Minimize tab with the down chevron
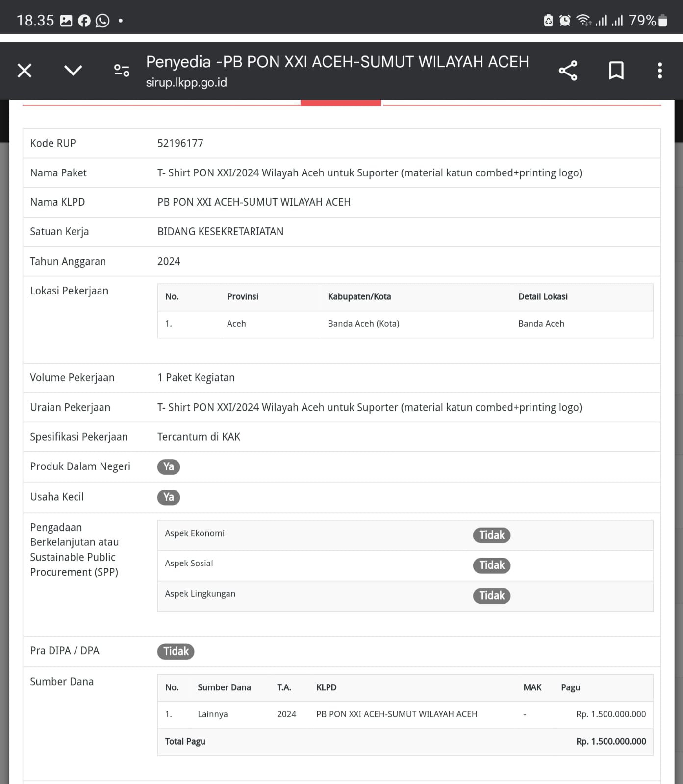This screenshot has height=784, width=683. click(73, 71)
